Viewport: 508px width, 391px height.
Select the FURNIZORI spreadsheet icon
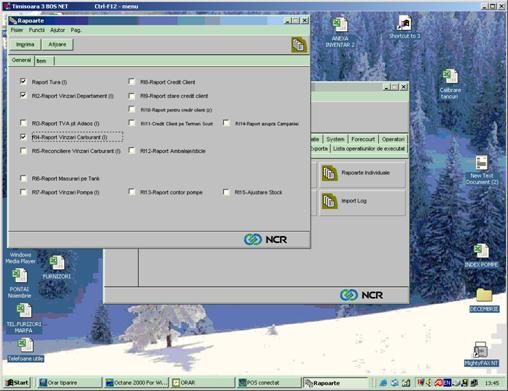coord(57,263)
